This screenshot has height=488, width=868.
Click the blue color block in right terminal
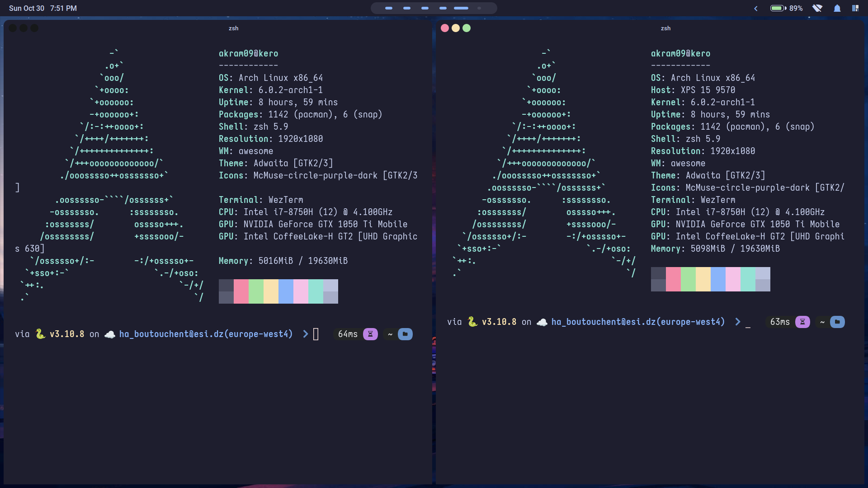pos(718,279)
